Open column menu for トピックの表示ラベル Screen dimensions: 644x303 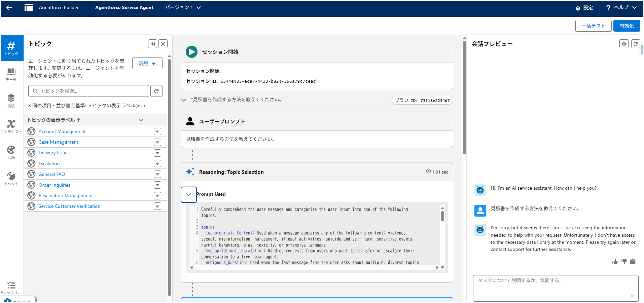point(141,120)
